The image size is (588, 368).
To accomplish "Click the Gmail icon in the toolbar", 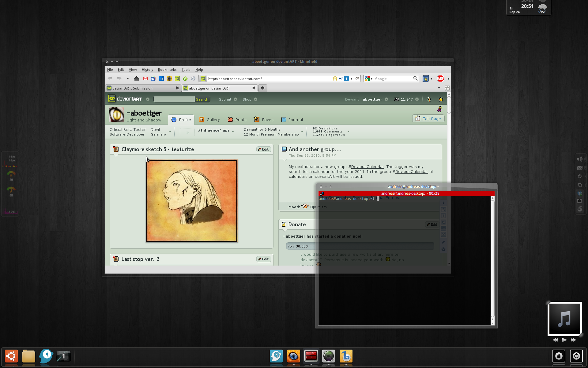I will pos(146,79).
